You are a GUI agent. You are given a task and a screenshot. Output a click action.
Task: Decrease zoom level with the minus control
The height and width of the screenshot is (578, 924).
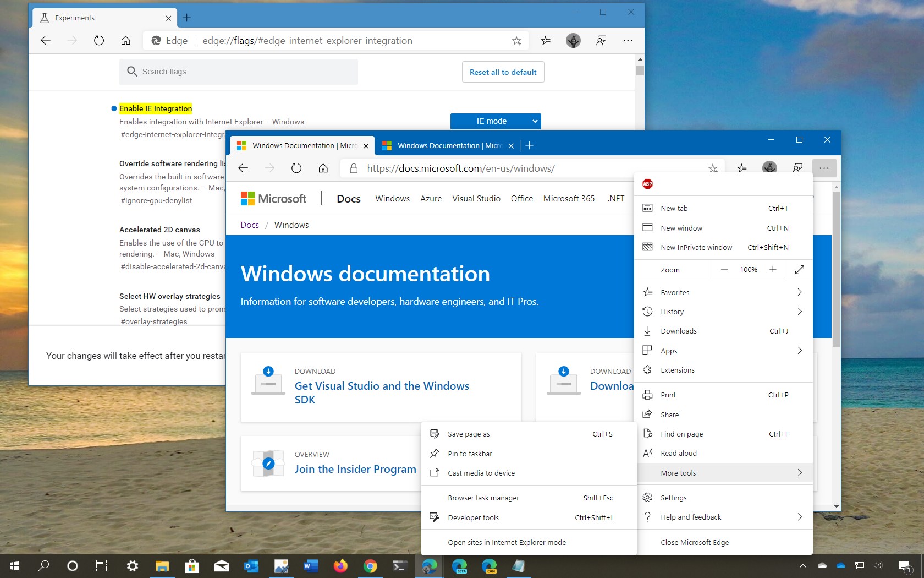pos(724,270)
